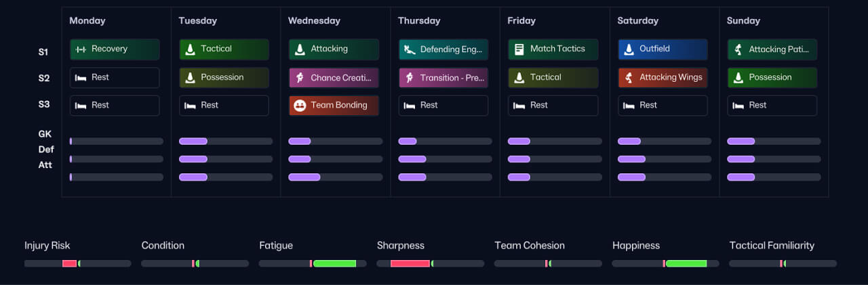
Task: Open Sunday's Attacking Patient session
Action: [772, 49]
